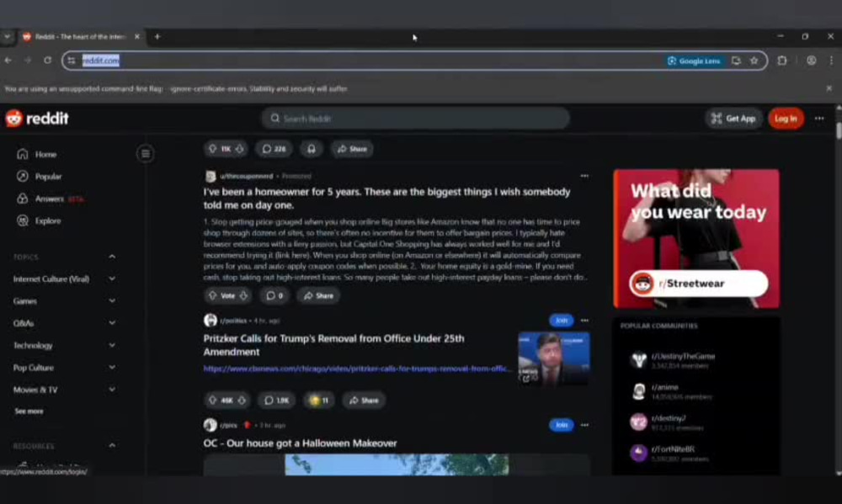Open comments on the promoted homeowner post

[x=274, y=295]
